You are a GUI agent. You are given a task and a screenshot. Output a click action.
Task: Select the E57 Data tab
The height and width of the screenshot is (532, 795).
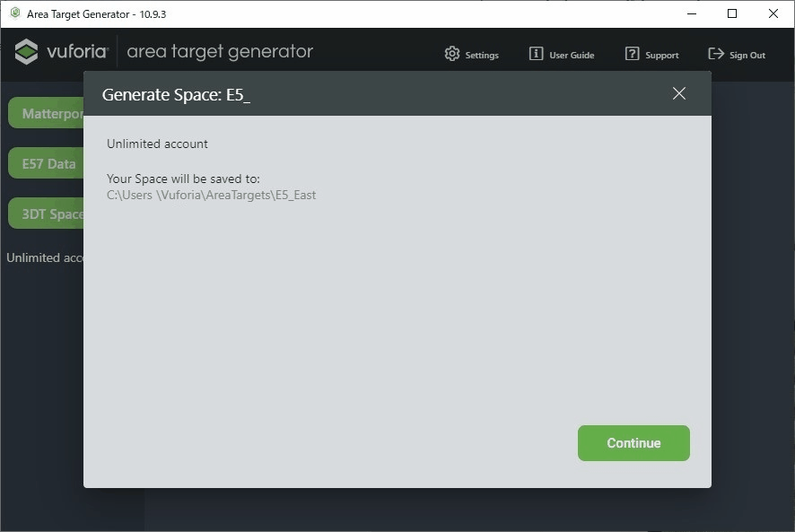point(47,164)
